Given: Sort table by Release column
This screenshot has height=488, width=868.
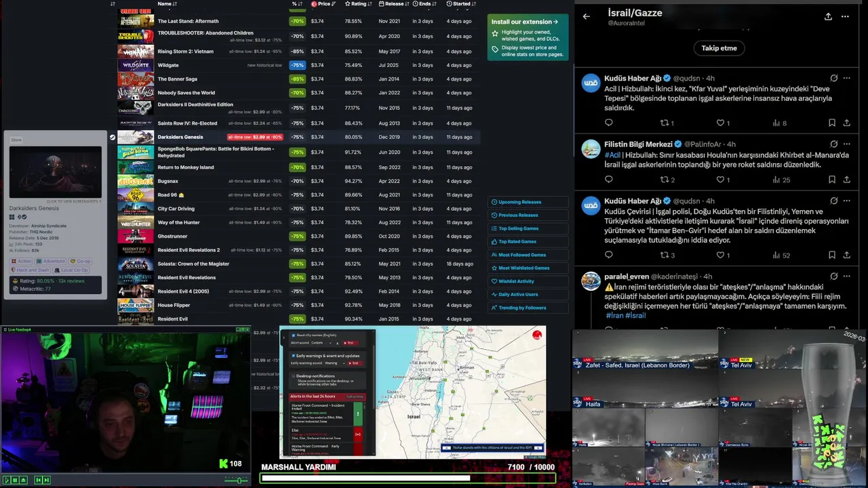Looking at the screenshot, I should pos(395,3).
